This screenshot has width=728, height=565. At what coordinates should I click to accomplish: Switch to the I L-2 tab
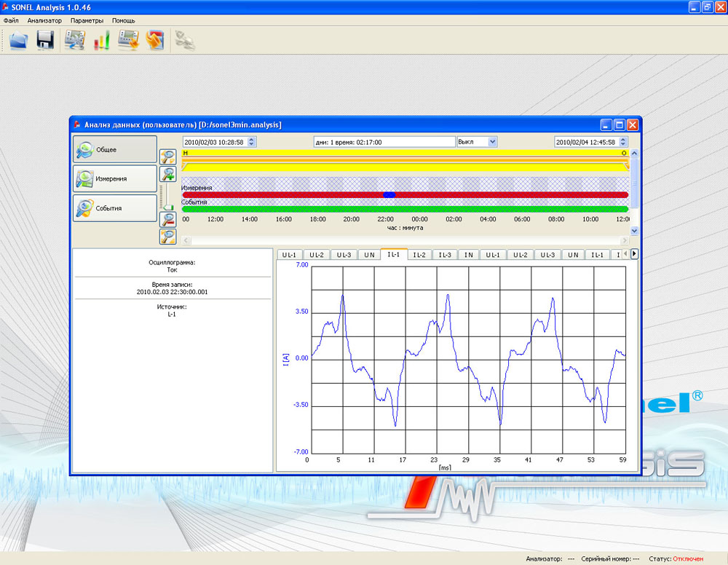(419, 255)
